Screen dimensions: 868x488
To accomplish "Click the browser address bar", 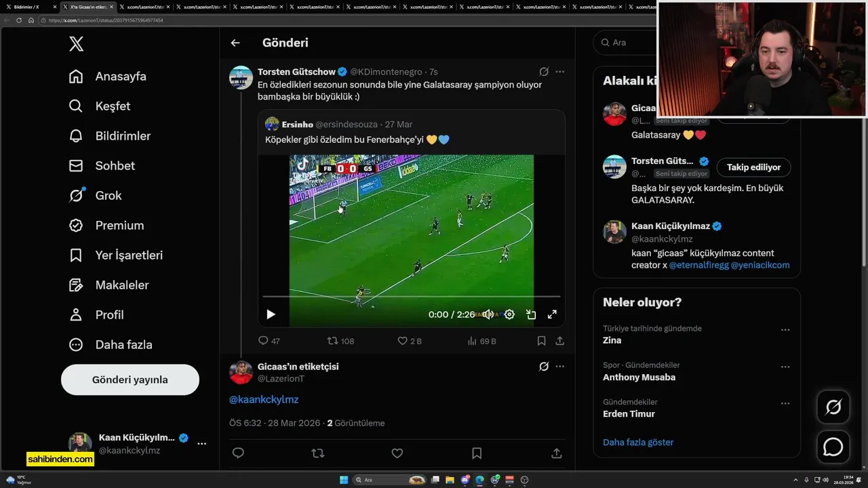I will coord(346,20).
